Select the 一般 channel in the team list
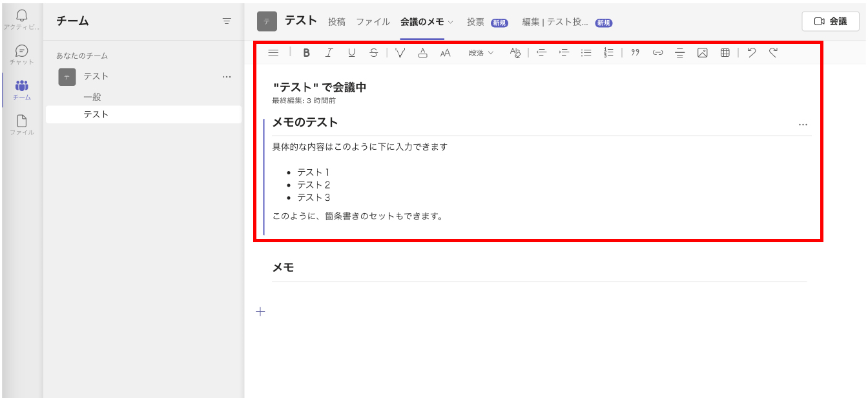 92,97
